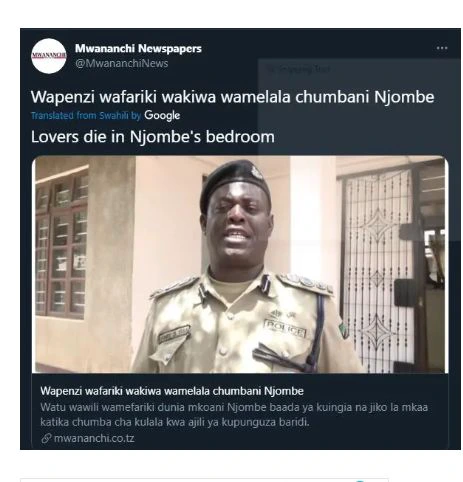Click the POLICE badge on the uniform

click(x=285, y=328)
